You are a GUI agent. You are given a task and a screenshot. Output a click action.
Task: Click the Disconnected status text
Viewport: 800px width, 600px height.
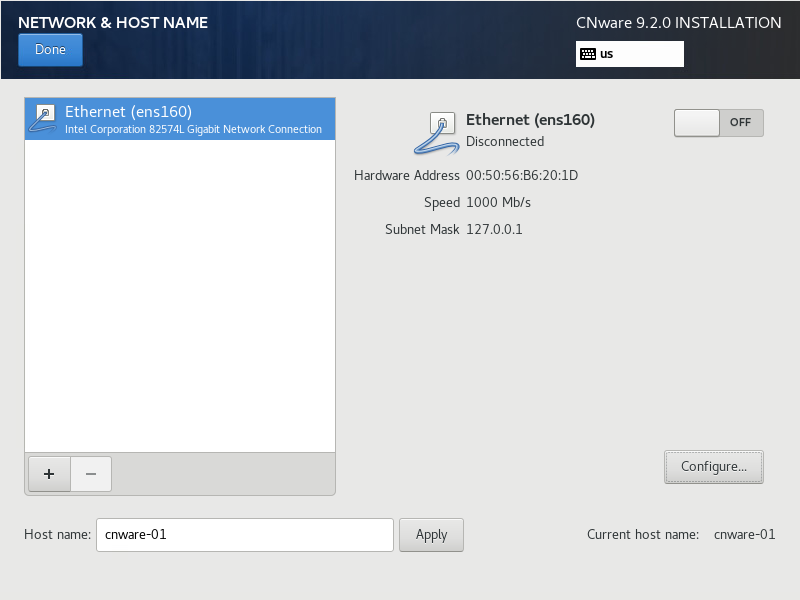click(x=505, y=142)
